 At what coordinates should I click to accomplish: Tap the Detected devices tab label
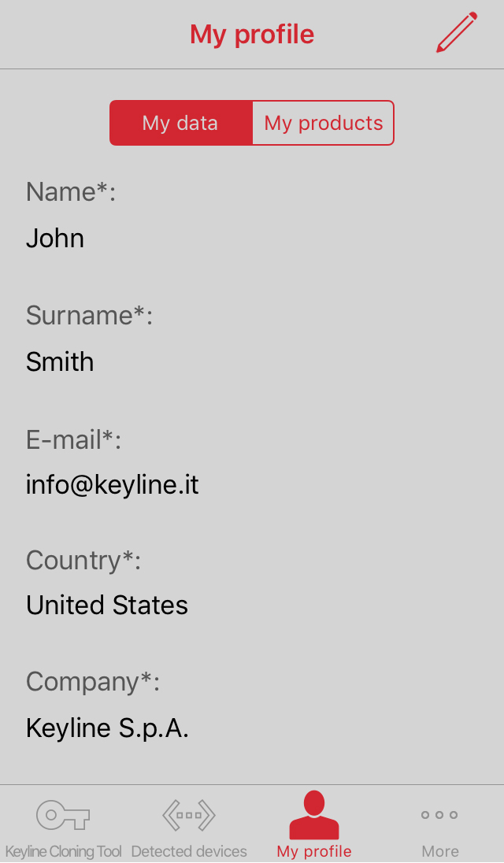coord(189,851)
